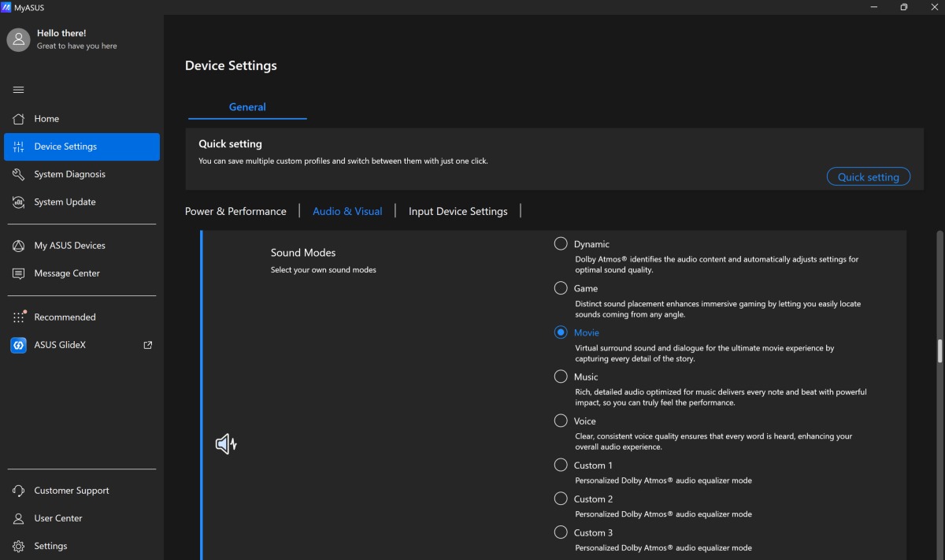Open Settings gear in sidebar
This screenshot has width=945, height=560.
tap(19, 546)
